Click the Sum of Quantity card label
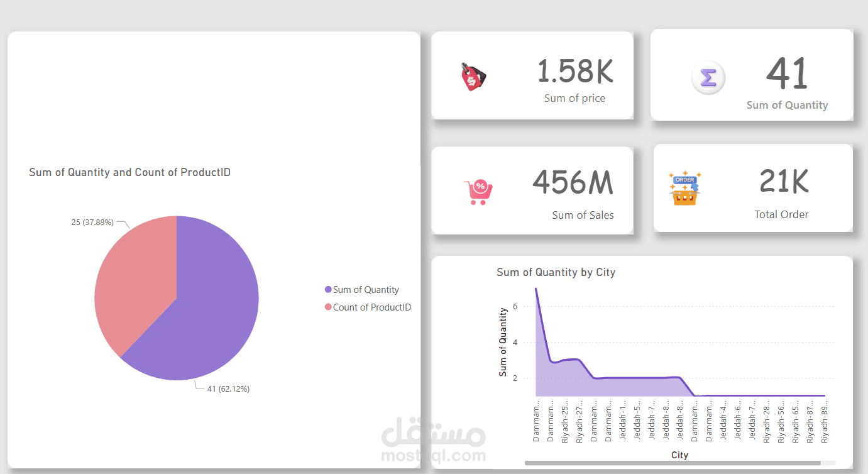868x474 pixels. tap(787, 105)
